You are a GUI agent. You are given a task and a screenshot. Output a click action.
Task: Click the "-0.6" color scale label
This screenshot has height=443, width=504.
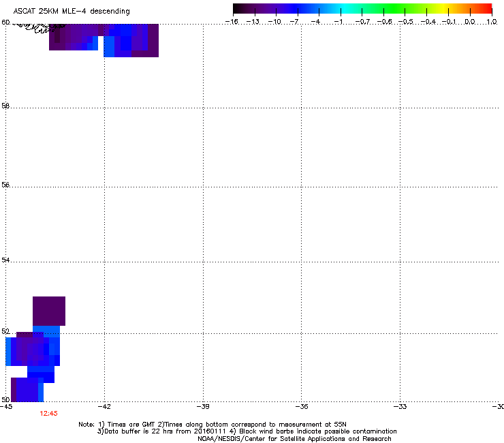pos(384,22)
